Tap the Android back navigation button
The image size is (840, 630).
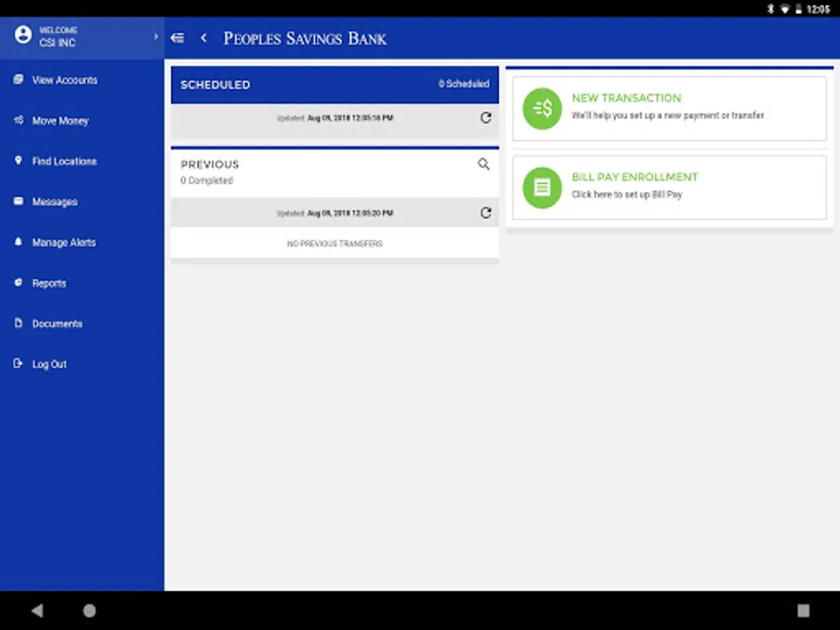point(37,610)
